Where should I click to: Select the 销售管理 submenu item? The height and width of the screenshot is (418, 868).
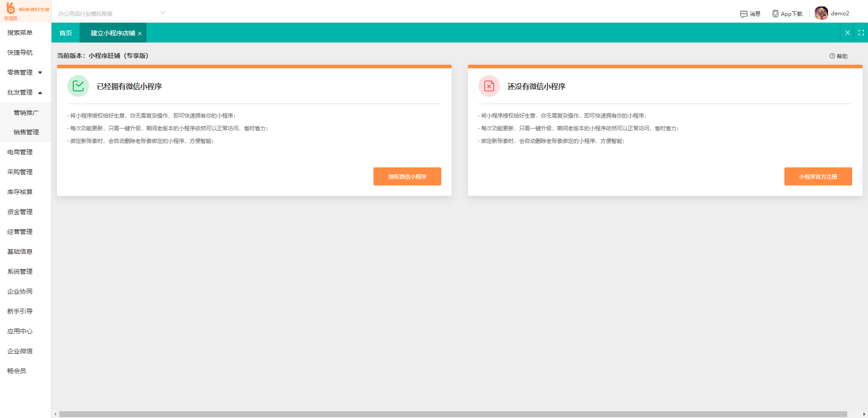(x=25, y=132)
